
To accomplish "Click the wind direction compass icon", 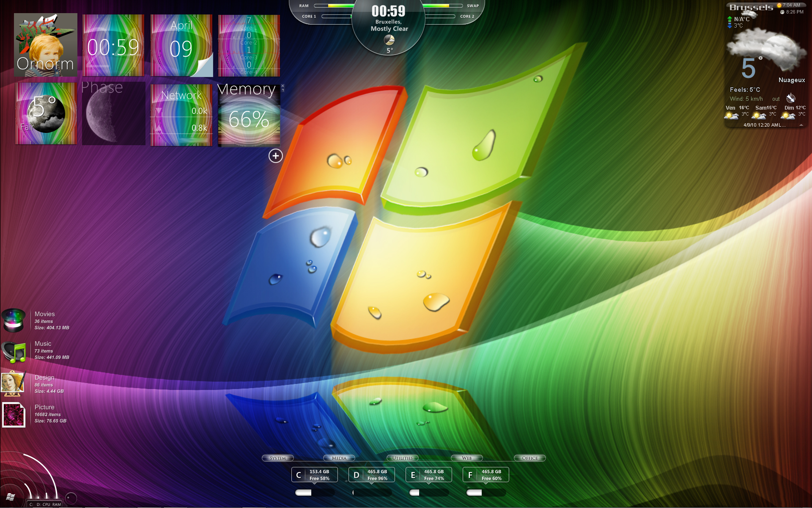I will pyautogui.click(x=790, y=99).
